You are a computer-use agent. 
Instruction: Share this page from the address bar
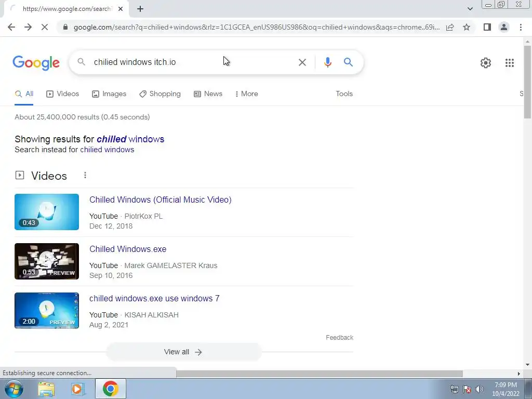pyautogui.click(x=450, y=27)
